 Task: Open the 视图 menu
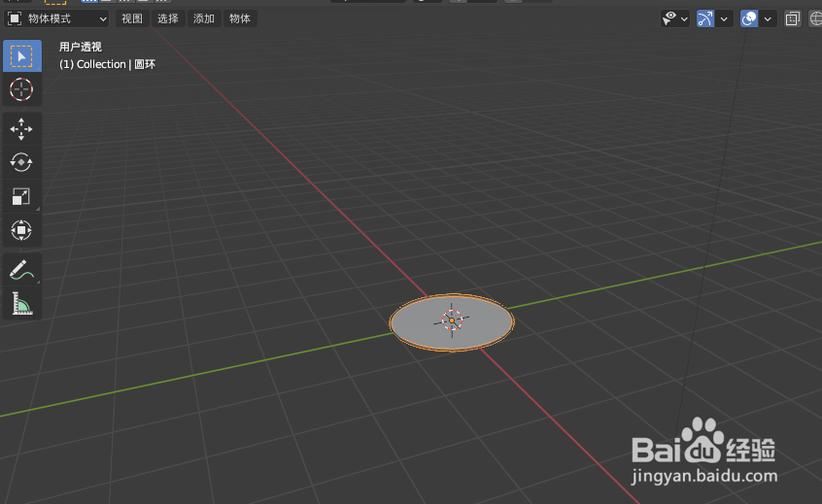pyautogui.click(x=132, y=18)
